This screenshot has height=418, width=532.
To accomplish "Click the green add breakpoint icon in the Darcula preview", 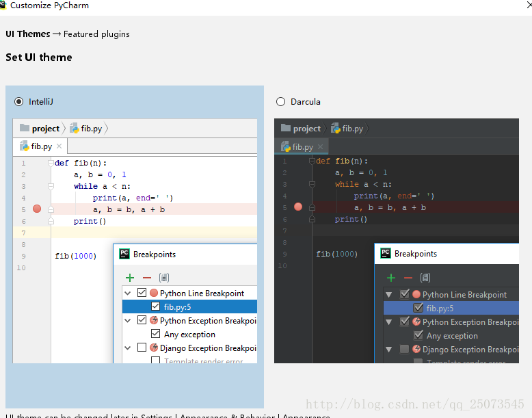I will tap(391, 278).
